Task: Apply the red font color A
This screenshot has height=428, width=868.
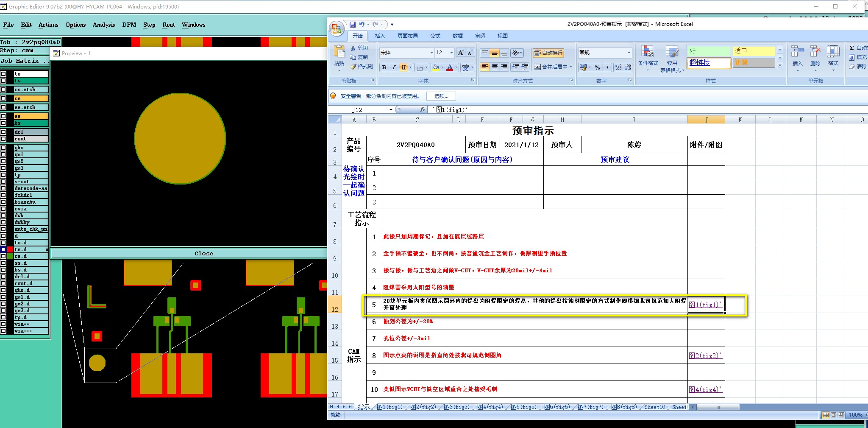Action: [450, 67]
